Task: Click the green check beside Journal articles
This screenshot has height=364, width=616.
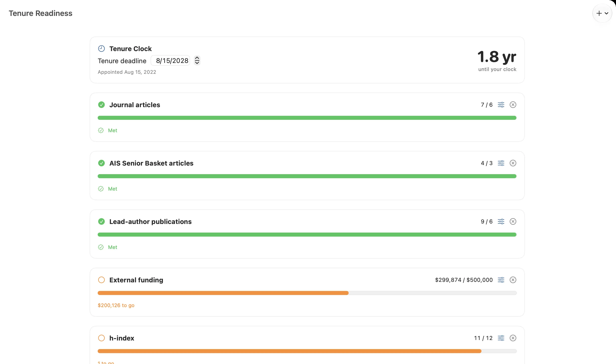Action: tap(101, 105)
